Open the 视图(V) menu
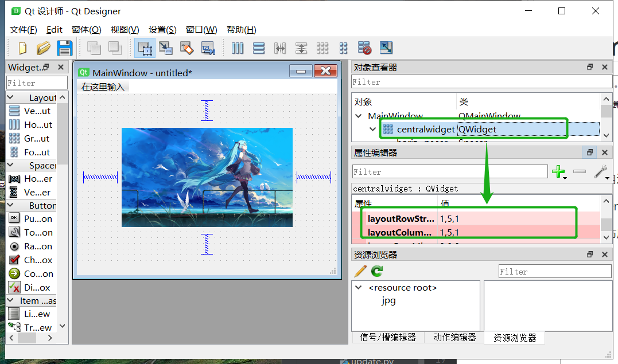The height and width of the screenshot is (364, 618). (x=125, y=30)
